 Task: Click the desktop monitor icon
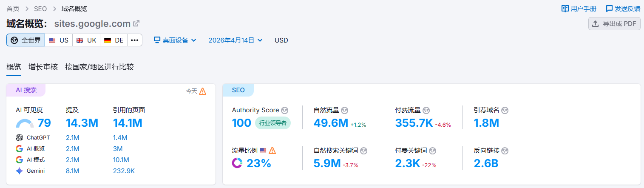(x=157, y=40)
